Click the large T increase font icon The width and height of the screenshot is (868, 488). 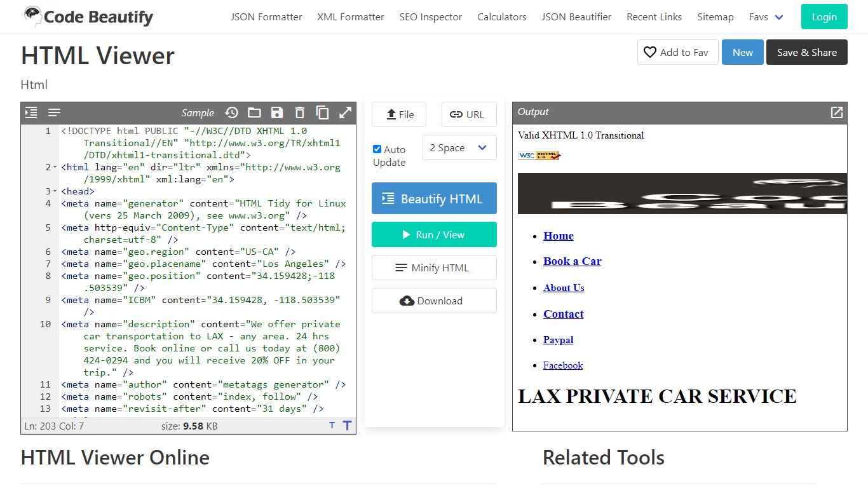tap(347, 426)
